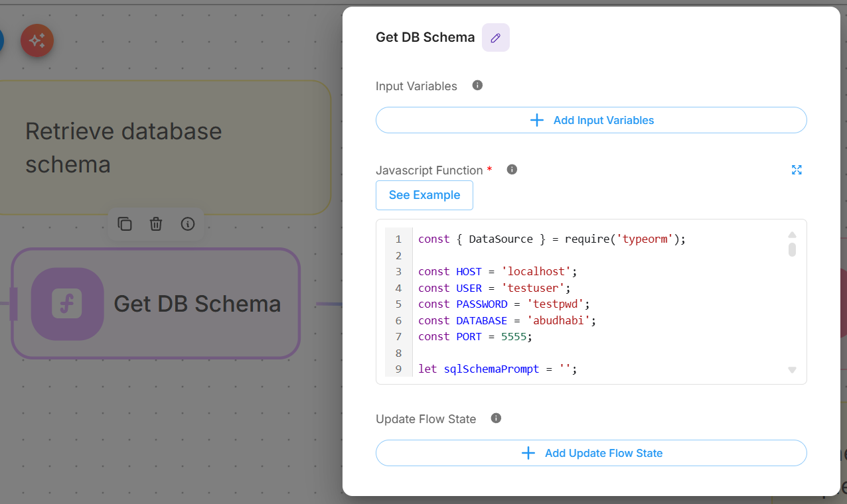Add Input Variables
847x504 pixels.
tap(591, 120)
